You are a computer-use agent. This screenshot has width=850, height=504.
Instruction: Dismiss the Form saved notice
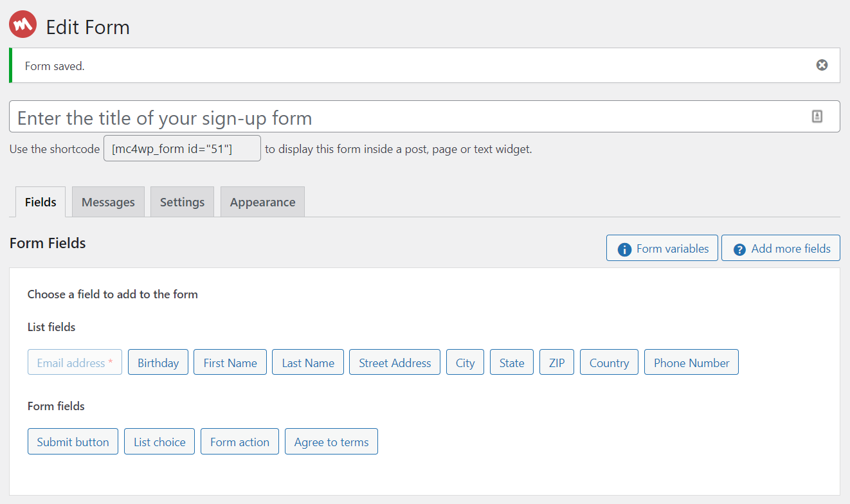(822, 65)
